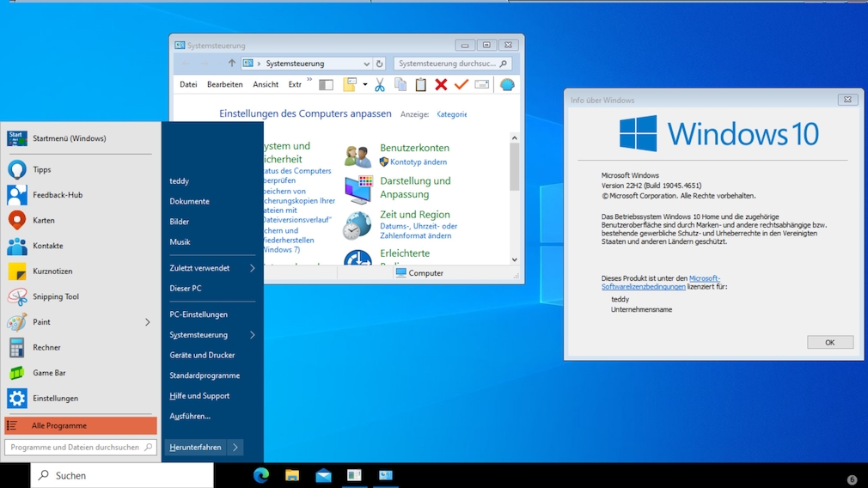Viewport: 868px width, 488px height.
Task: Click the clipboard paste icon in Systemsteuerung toolbar
Action: pyautogui.click(x=421, y=85)
